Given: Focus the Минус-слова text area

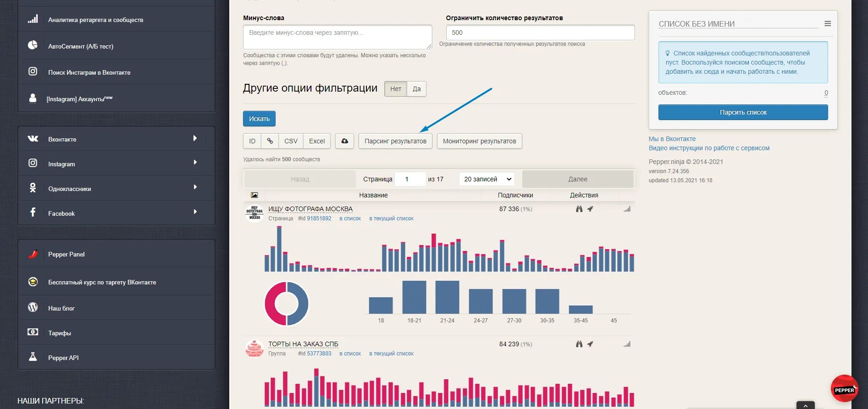Looking at the screenshot, I should [x=337, y=37].
